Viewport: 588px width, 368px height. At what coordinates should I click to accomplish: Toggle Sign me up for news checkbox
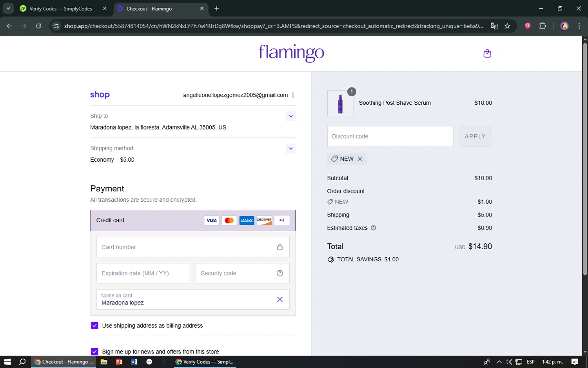point(94,352)
